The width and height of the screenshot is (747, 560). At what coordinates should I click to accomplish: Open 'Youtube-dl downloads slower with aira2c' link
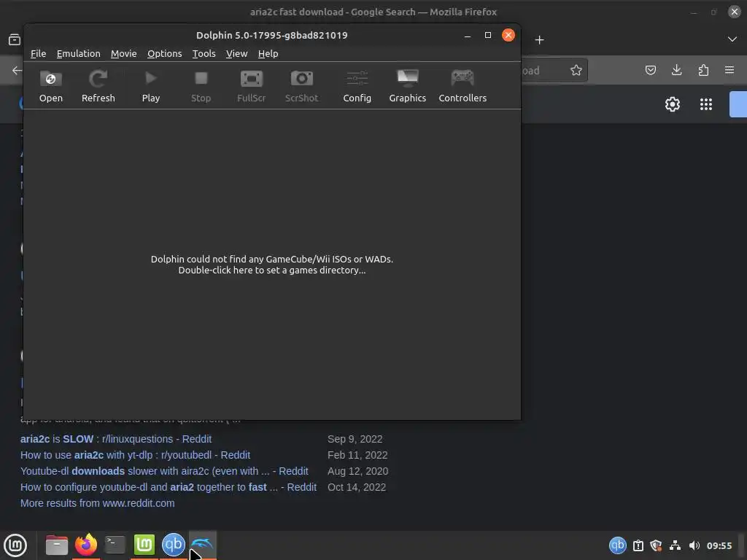[164, 472]
